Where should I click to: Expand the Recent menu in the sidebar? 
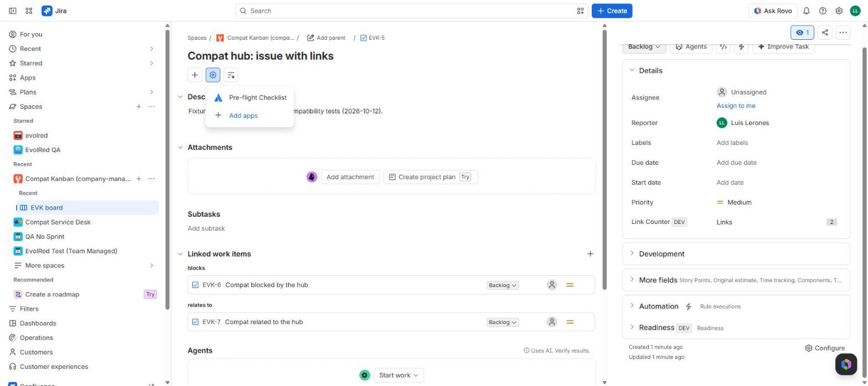(152, 49)
